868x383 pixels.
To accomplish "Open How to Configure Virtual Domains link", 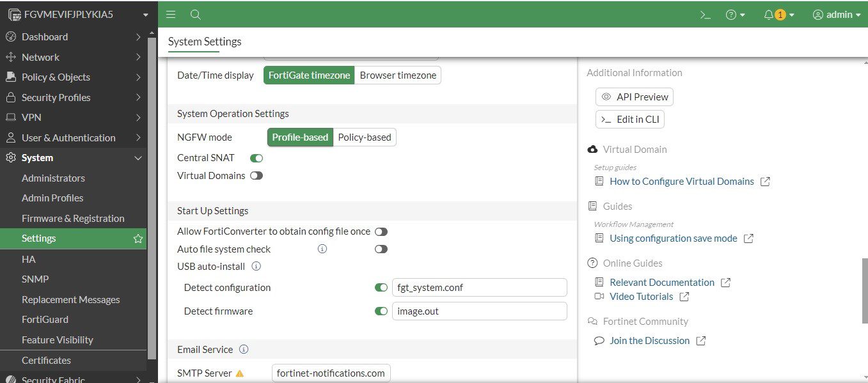I will [682, 182].
